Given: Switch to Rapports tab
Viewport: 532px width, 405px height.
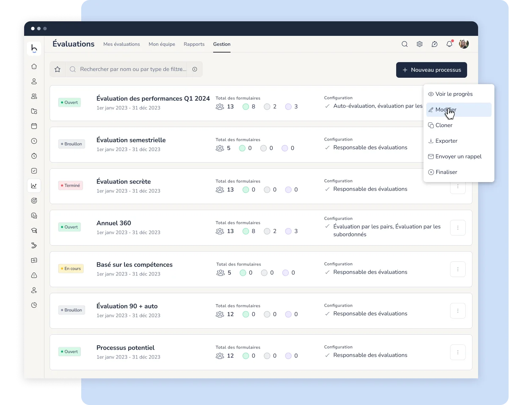Looking at the screenshot, I should pyautogui.click(x=194, y=44).
